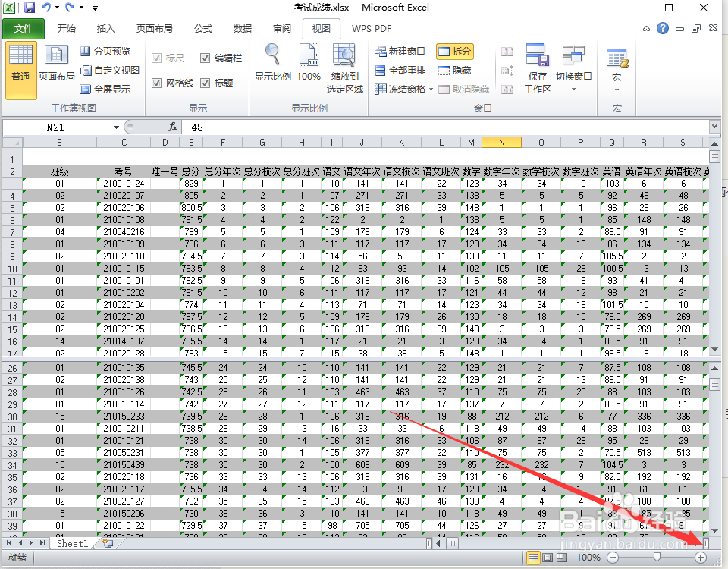Switch to the WPS PDF tab
Image resolution: width=728 pixels, height=569 pixels.
372,28
